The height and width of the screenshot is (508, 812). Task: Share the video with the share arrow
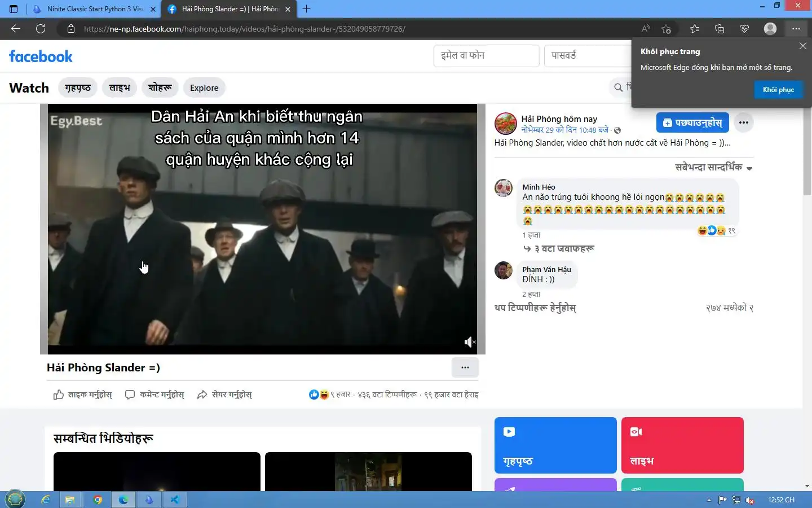(224, 395)
